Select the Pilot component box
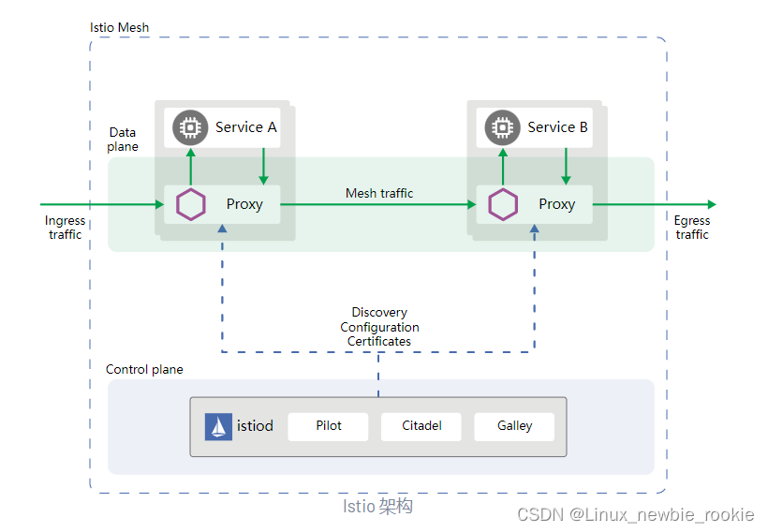The image size is (768, 532). point(328,427)
